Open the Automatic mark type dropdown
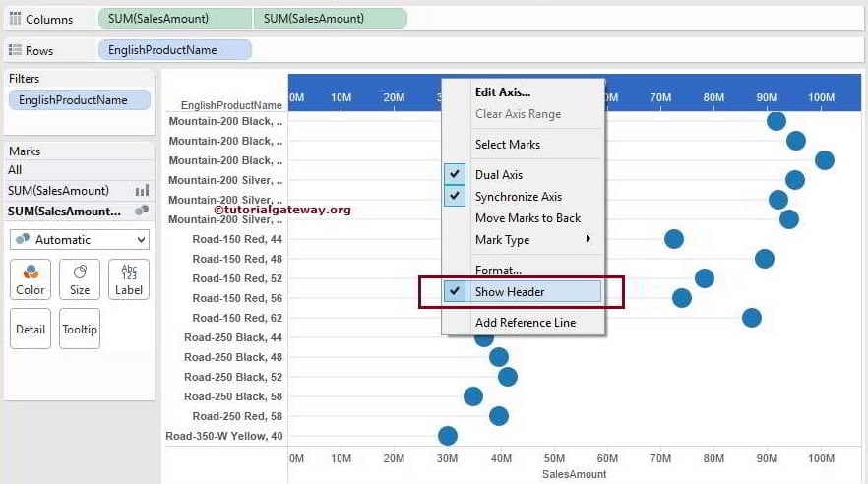868x484 pixels. click(80, 239)
